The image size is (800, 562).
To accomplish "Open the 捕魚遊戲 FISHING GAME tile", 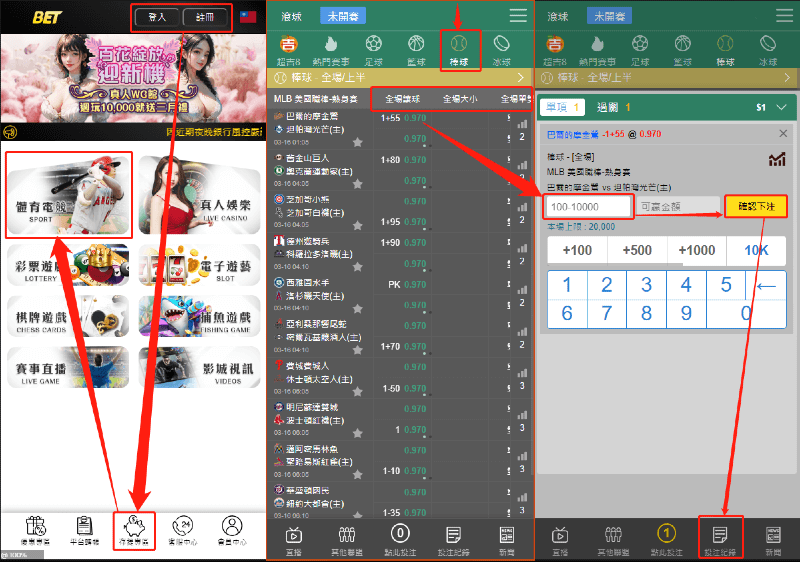I will pos(199,316).
